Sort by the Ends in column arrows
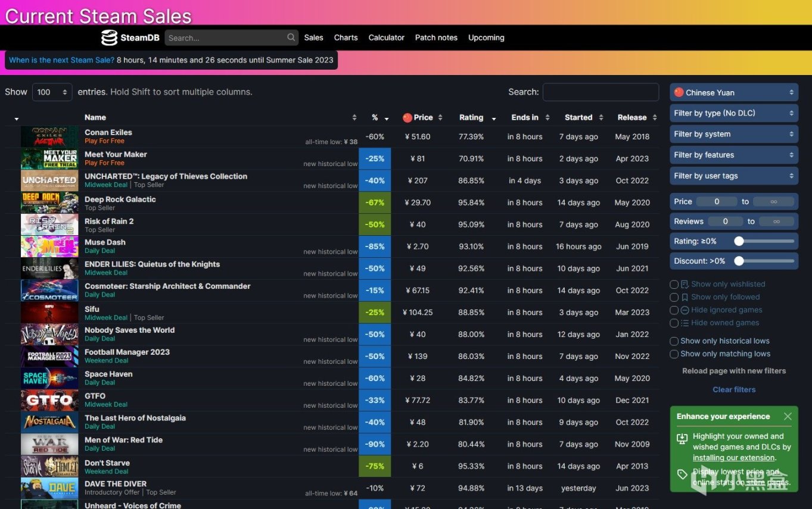This screenshot has height=509, width=812. tap(547, 118)
